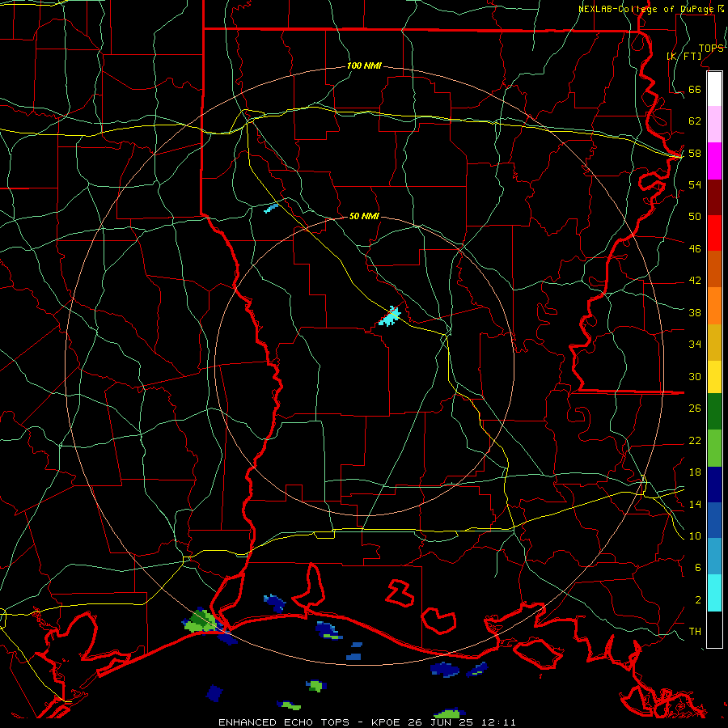This screenshot has width=728, height=728.
Task: Click the light pink legend swatch
Action: [x=714, y=125]
